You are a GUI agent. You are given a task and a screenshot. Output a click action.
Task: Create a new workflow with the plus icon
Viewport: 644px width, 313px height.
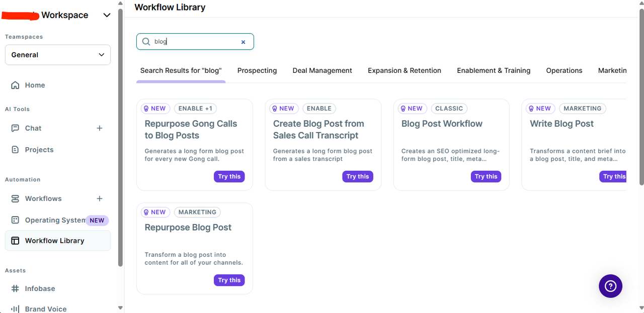pos(100,198)
